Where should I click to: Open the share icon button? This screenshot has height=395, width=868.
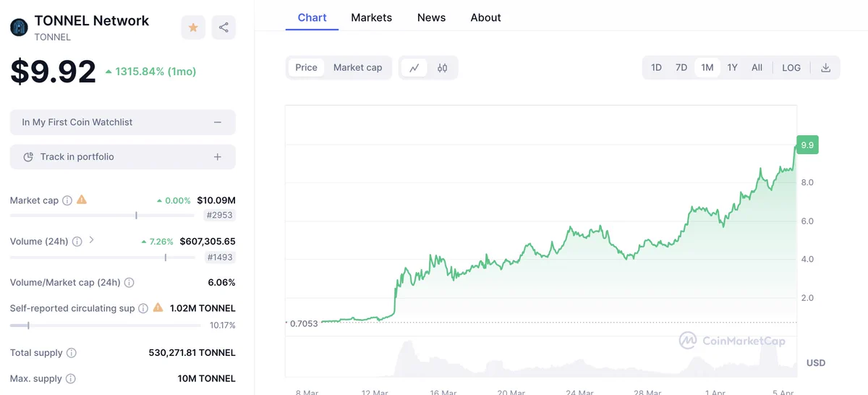[x=224, y=27]
